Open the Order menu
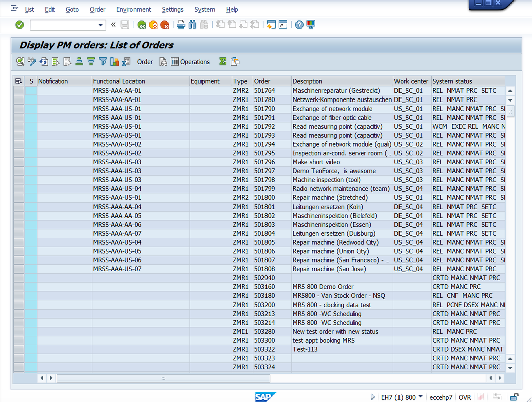Viewport: 532px width, 402px height. tap(97, 9)
